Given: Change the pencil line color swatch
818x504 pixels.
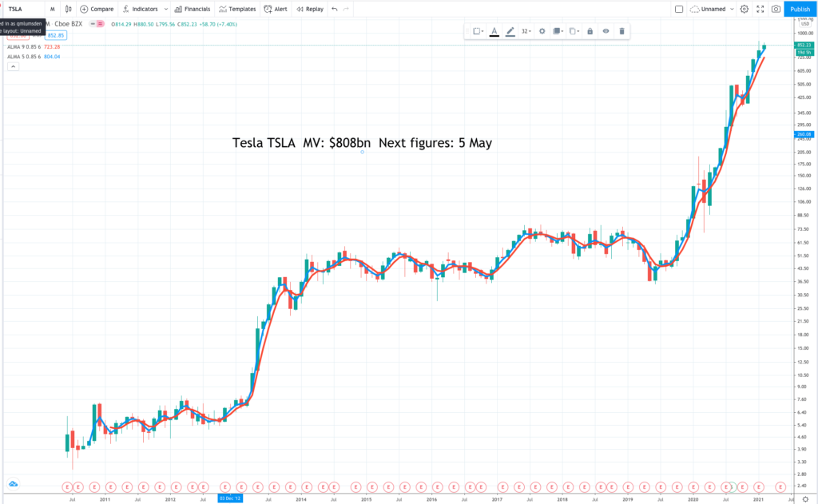Looking at the screenshot, I should coord(510,31).
